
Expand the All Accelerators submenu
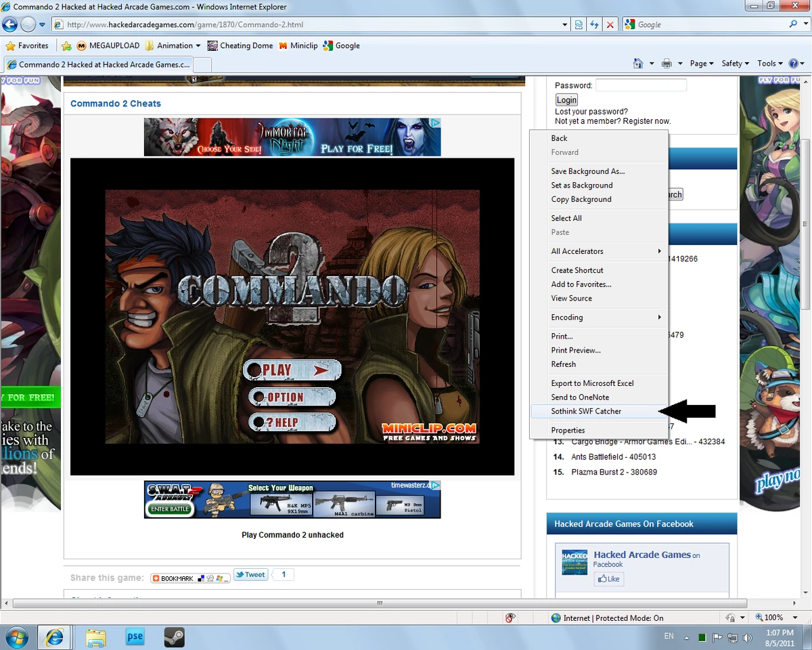pos(599,251)
